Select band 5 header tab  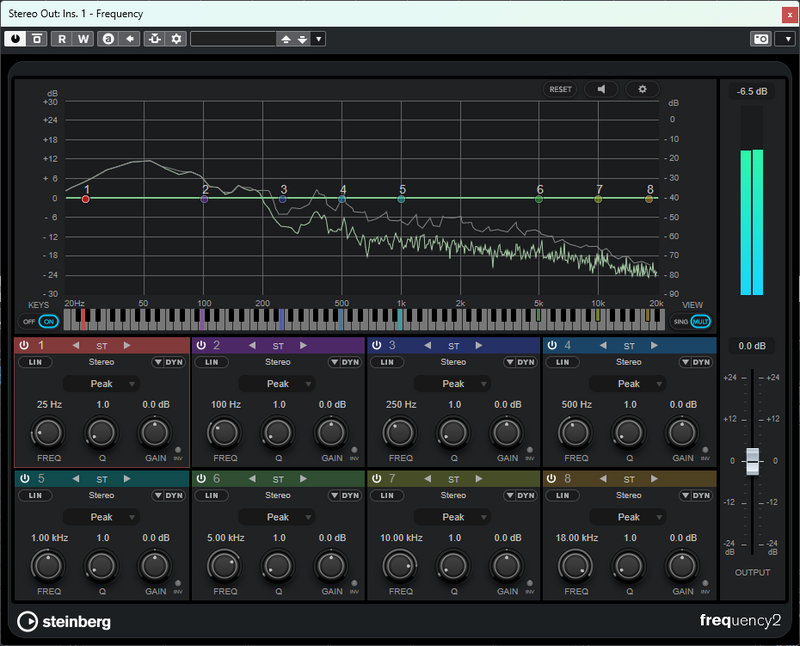tap(102, 479)
